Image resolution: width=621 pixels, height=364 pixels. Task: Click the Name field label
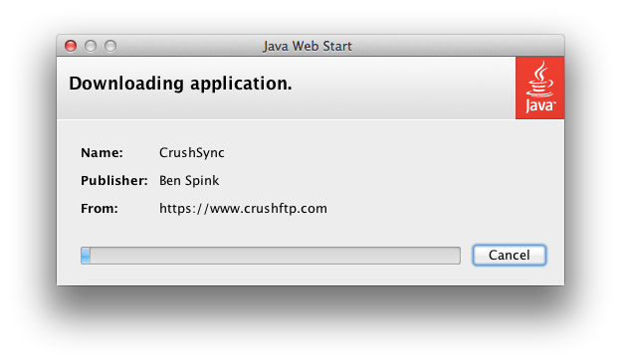(x=102, y=153)
